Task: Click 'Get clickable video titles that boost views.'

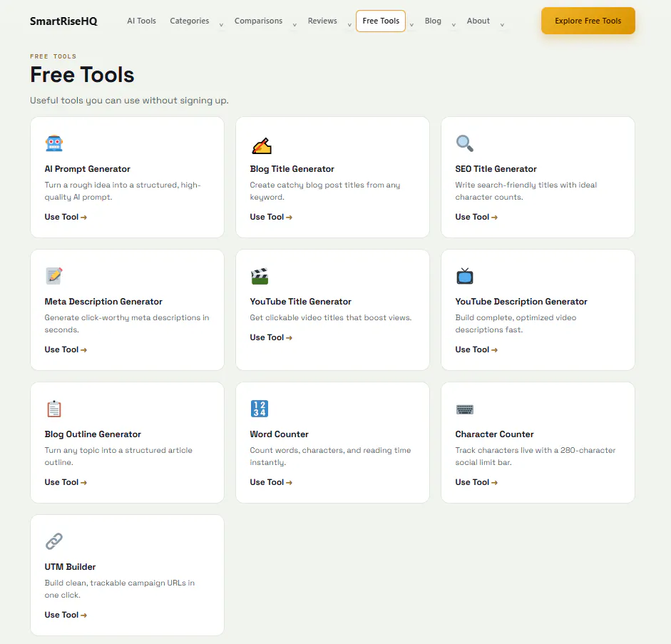Action: click(x=331, y=317)
